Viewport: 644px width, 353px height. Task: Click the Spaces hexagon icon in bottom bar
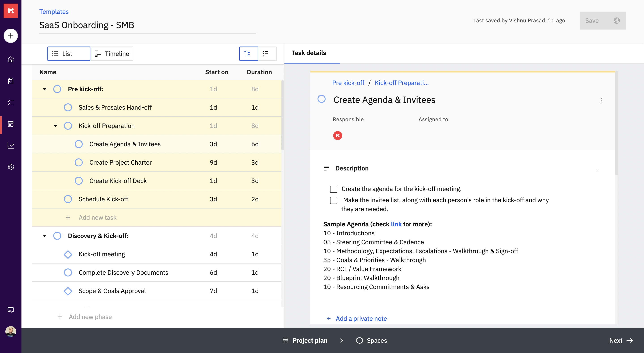tap(359, 340)
